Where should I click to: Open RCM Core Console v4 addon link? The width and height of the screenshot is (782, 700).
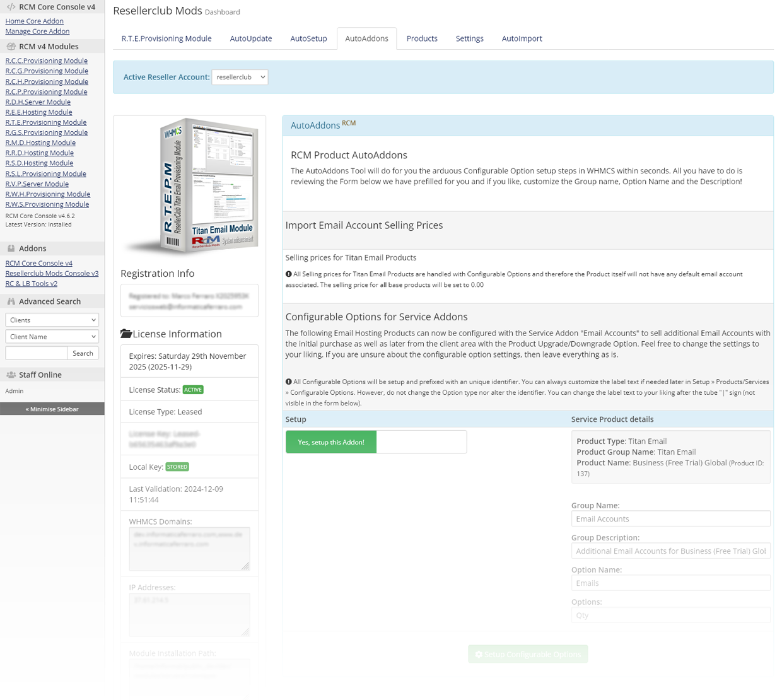point(39,263)
